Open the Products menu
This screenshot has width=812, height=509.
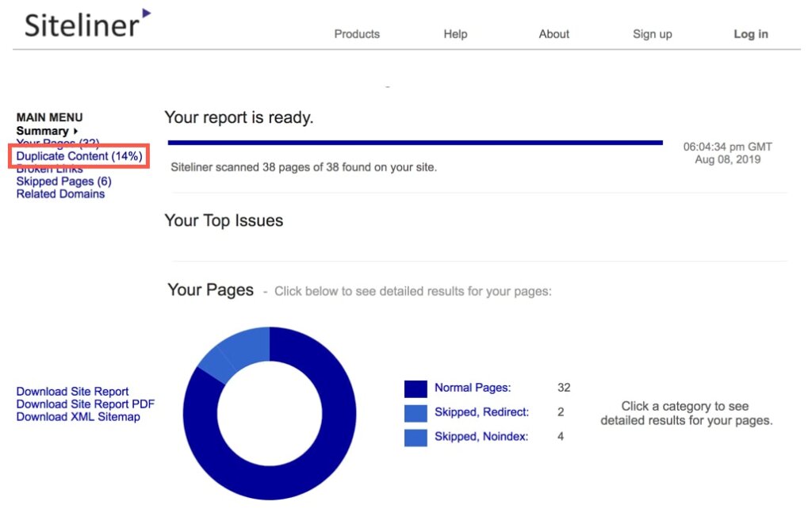pyautogui.click(x=356, y=34)
